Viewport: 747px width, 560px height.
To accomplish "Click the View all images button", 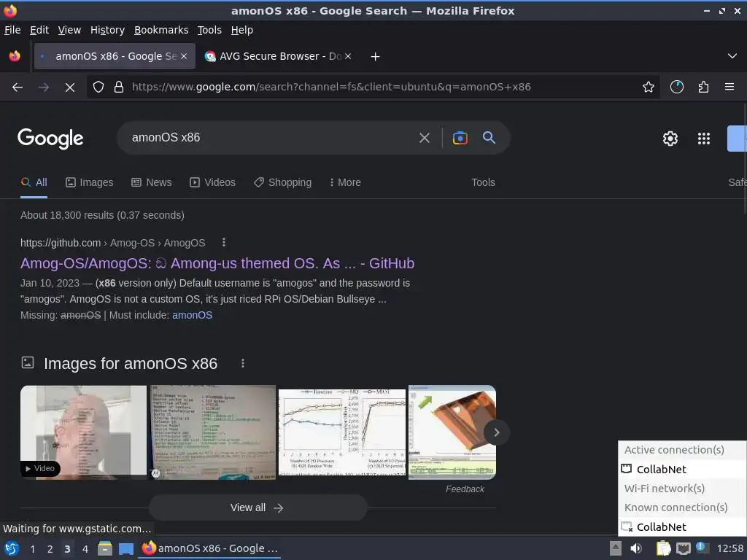I will click(258, 507).
